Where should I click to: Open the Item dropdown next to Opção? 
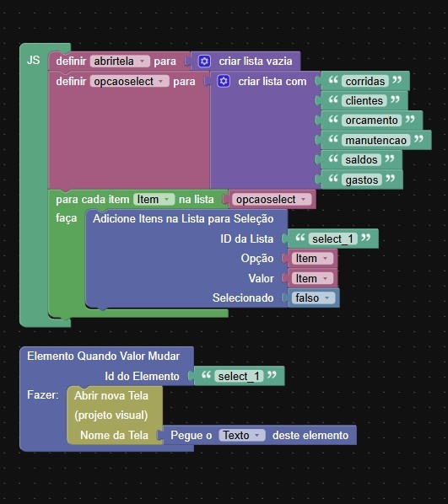[x=312, y=259]
